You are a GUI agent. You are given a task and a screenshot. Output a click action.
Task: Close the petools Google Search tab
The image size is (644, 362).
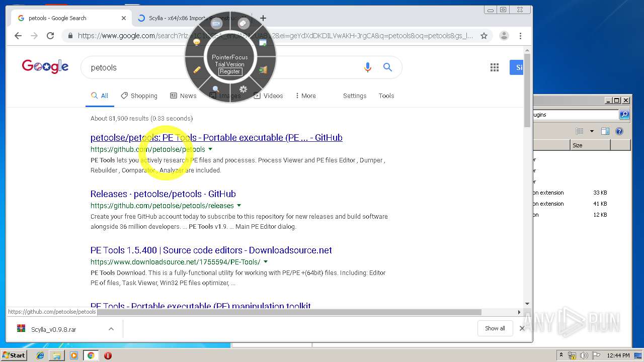(124, 18)
